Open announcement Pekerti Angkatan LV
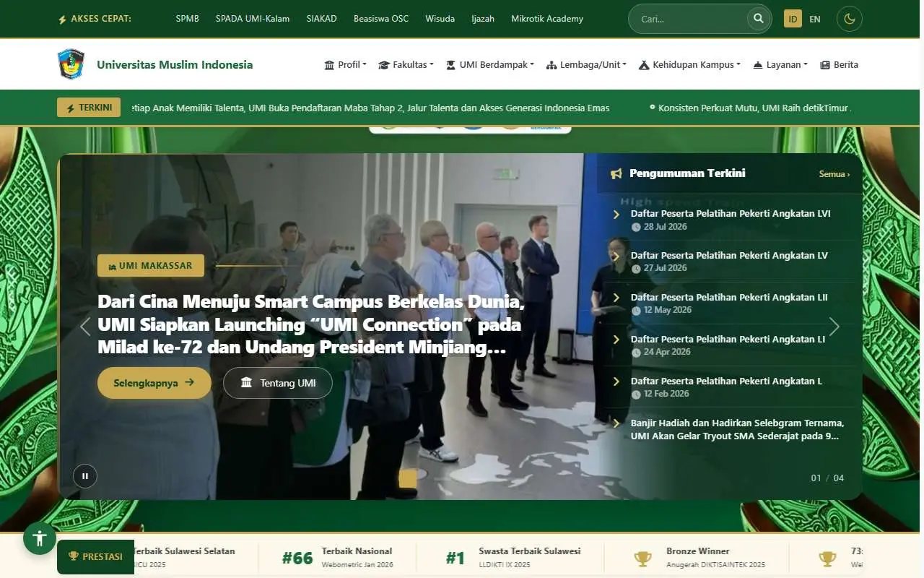 [729, 256]
